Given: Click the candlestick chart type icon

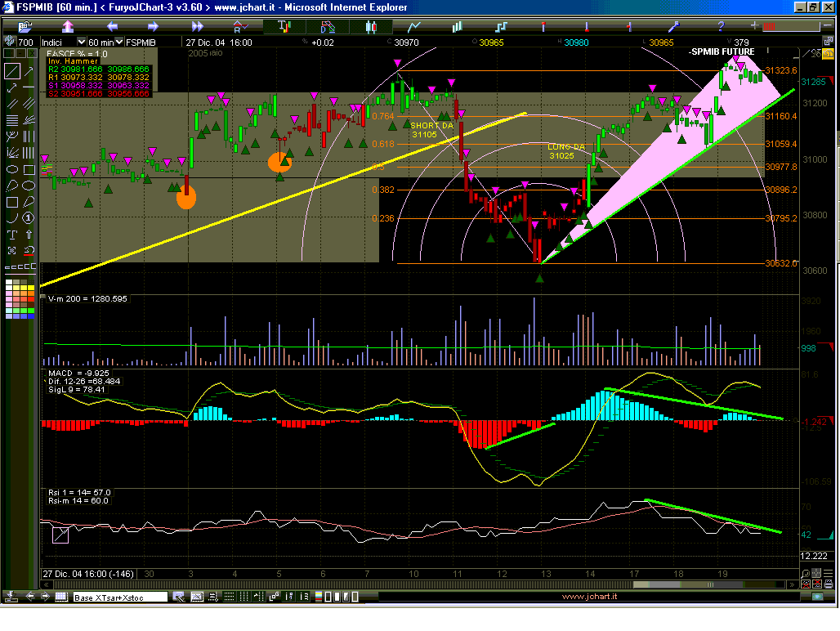Looking at the screenshot, I should click(371, 27).
